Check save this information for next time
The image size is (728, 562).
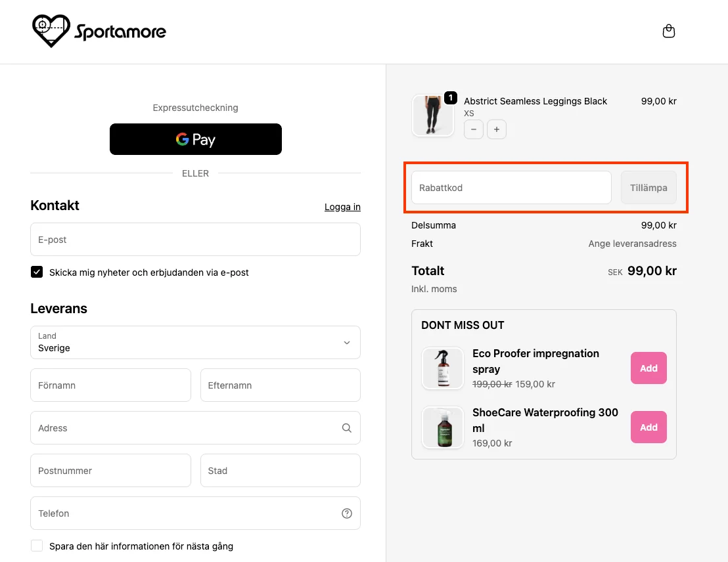pyautogui.click(x=37, y=546)
